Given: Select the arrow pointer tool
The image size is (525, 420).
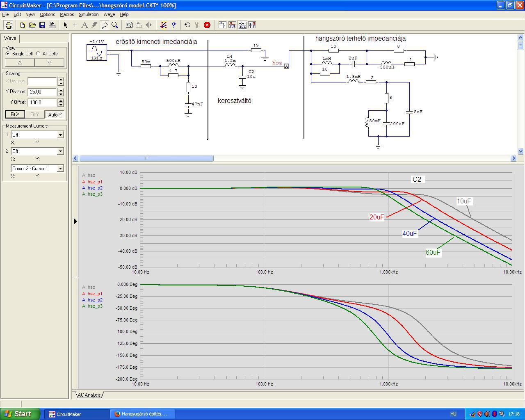Looking at the screenshot, I should (x=65, y=25).
